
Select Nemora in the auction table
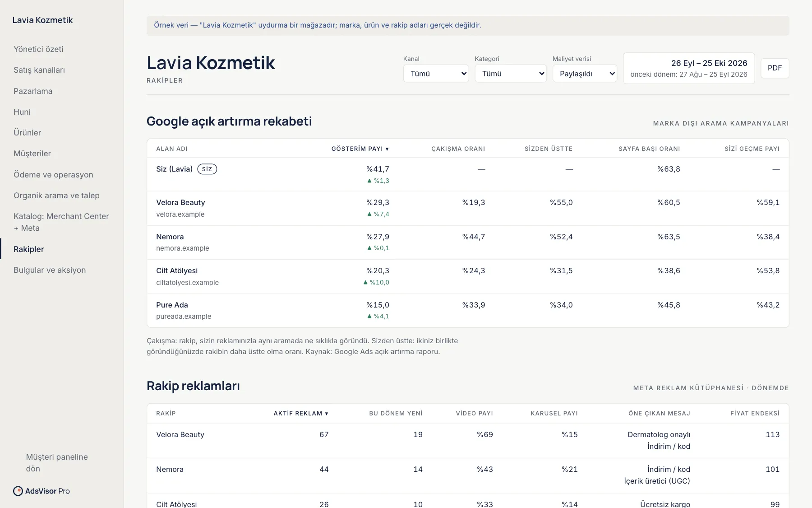tap(170, 237)
